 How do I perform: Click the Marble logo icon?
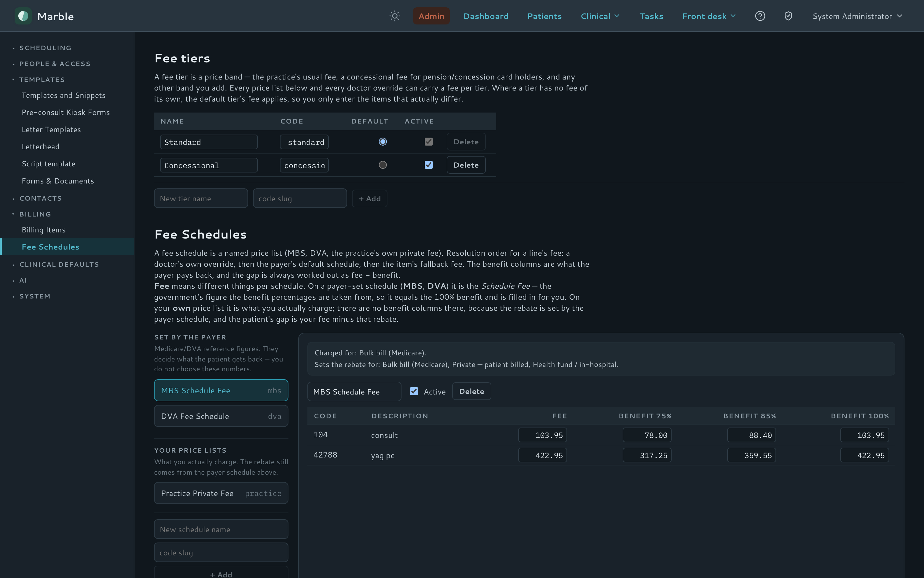click(23, 16)
